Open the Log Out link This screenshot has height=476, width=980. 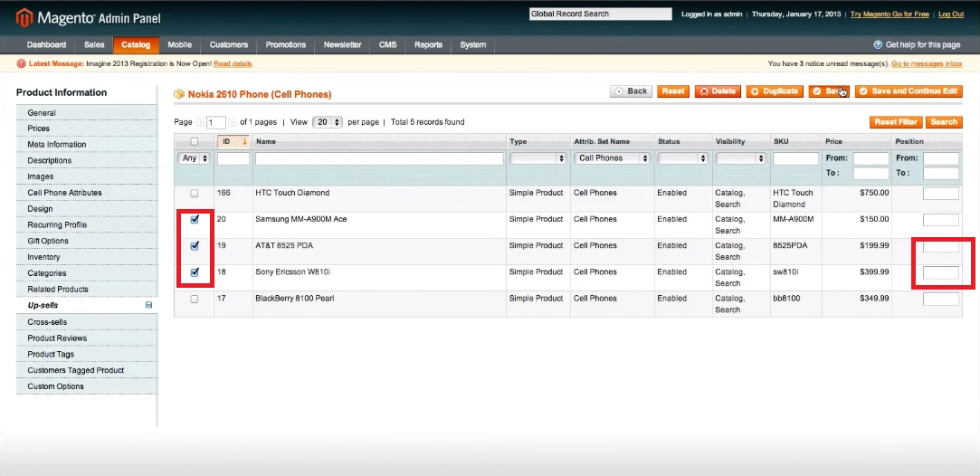point(951,14)
